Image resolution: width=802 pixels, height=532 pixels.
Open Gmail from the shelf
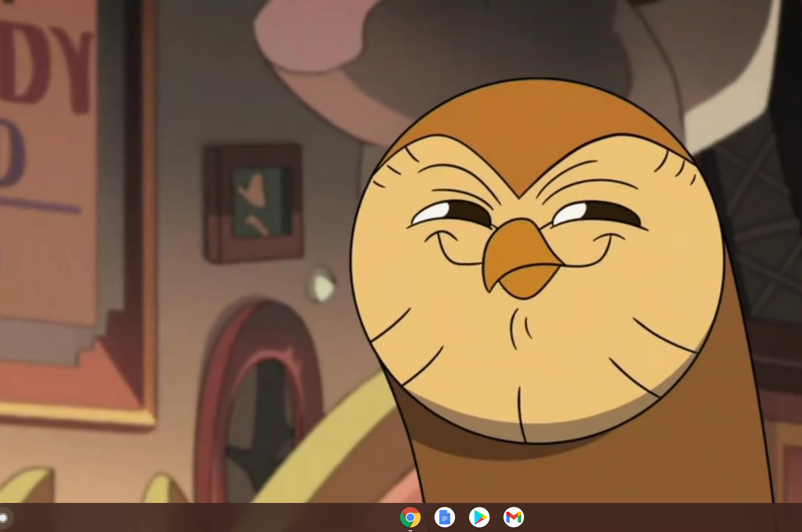click(x=514, y=517)
